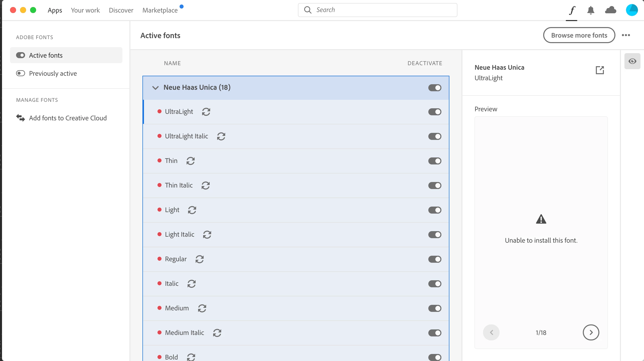
Task: Click the eye preview panel icon
Action: [632, 61]
